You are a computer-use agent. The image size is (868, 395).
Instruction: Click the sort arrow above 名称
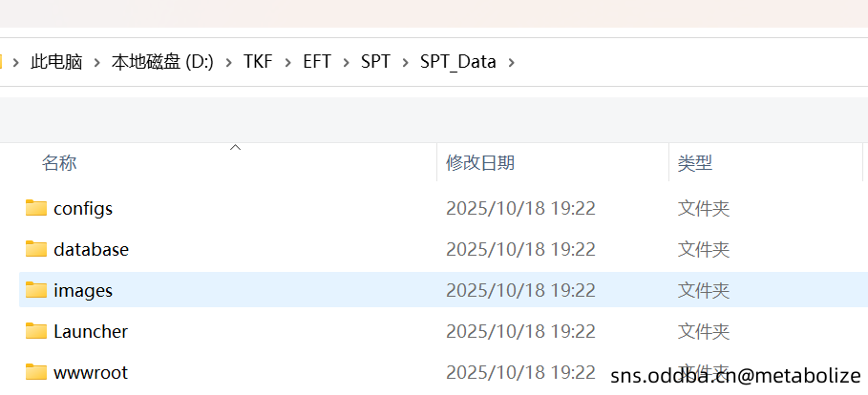[x=235, y=148]
